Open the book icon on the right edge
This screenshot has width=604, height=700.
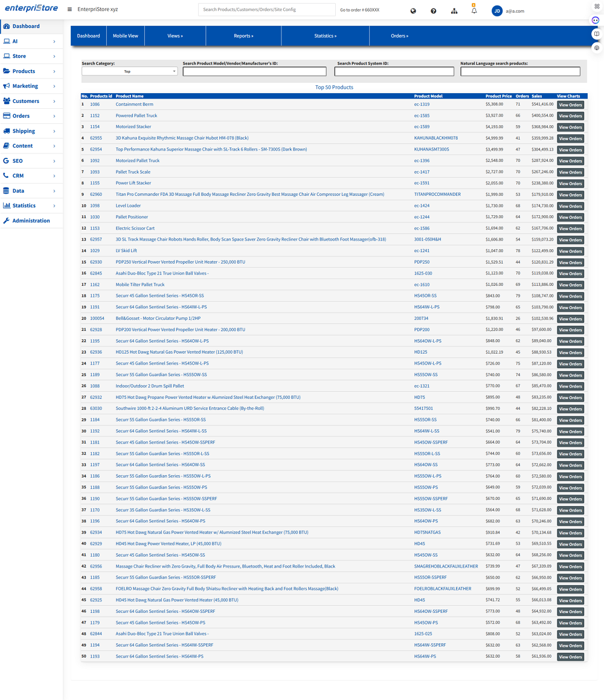tap(597, 34)
